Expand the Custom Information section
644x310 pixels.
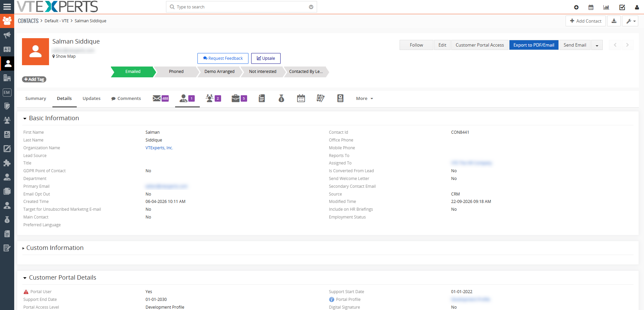[23, 248]
